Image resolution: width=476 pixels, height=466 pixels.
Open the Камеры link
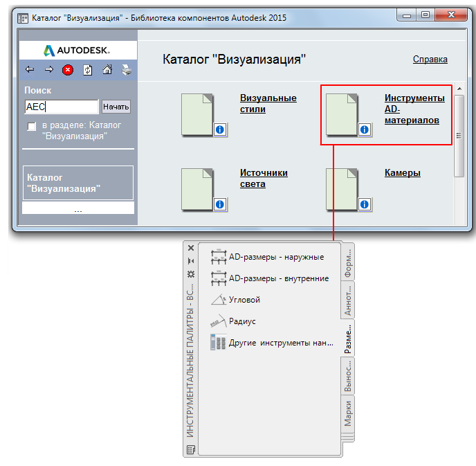tap(402, 173)
